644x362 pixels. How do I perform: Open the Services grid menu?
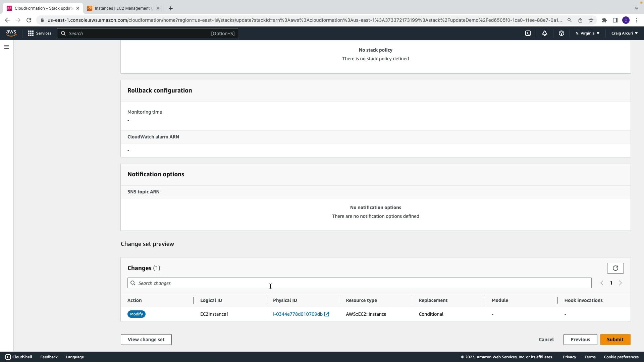39,33
